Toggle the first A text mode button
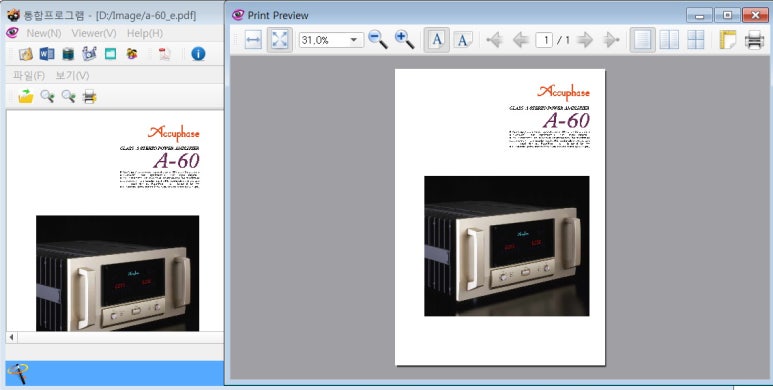The width and height of the screenshot is (773, 390). [437, 40]
